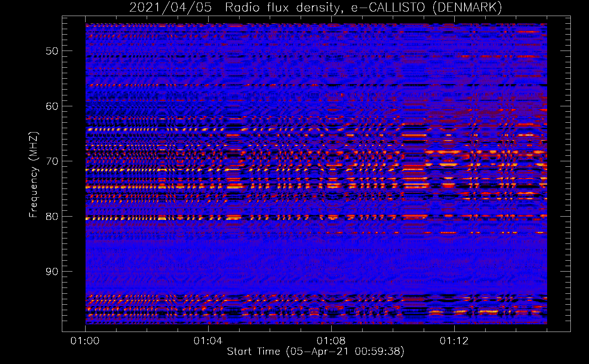Screen dimensions: 589x364
Task: Click the 50 frequency tick label
Action: (x=52, y=51)
